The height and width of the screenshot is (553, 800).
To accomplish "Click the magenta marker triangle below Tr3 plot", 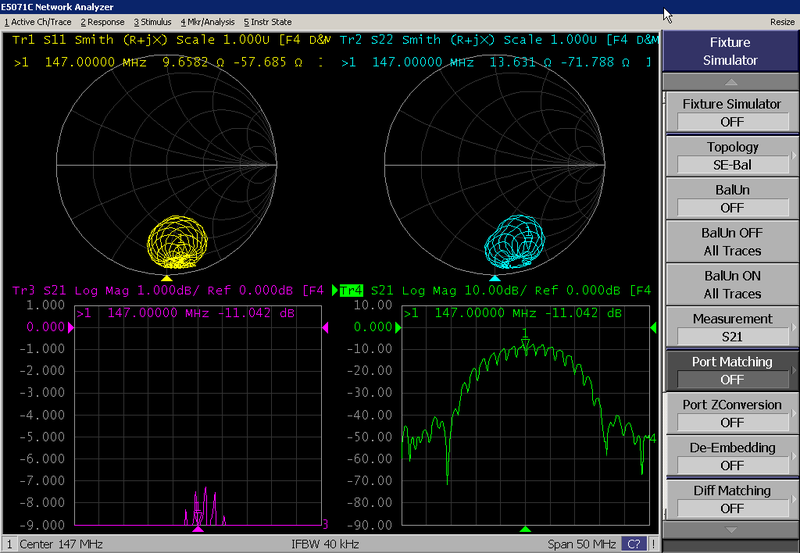I will tap(198, 529).
